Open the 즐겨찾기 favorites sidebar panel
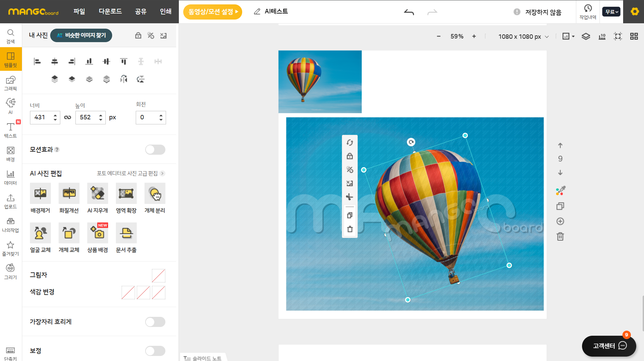Image resolution: width=644 pixels, height=361 pixels. pyautogui.click(x=11, y=248)
